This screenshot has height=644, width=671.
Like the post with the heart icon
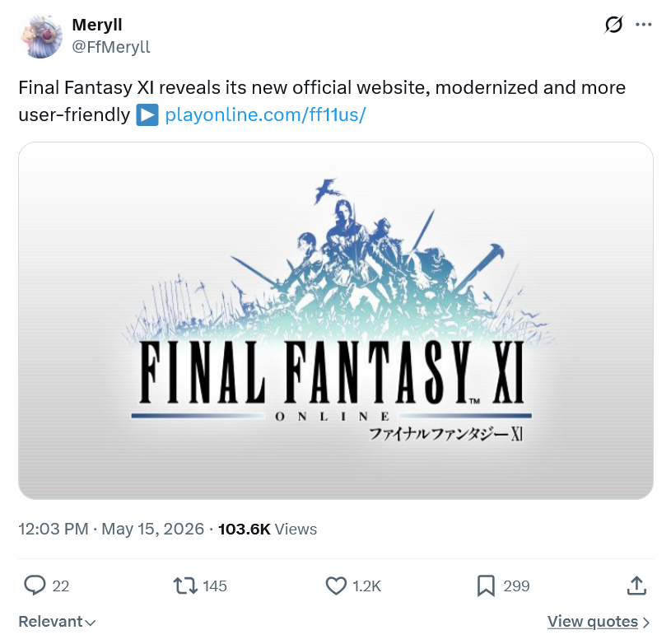(x=336, y=586)
